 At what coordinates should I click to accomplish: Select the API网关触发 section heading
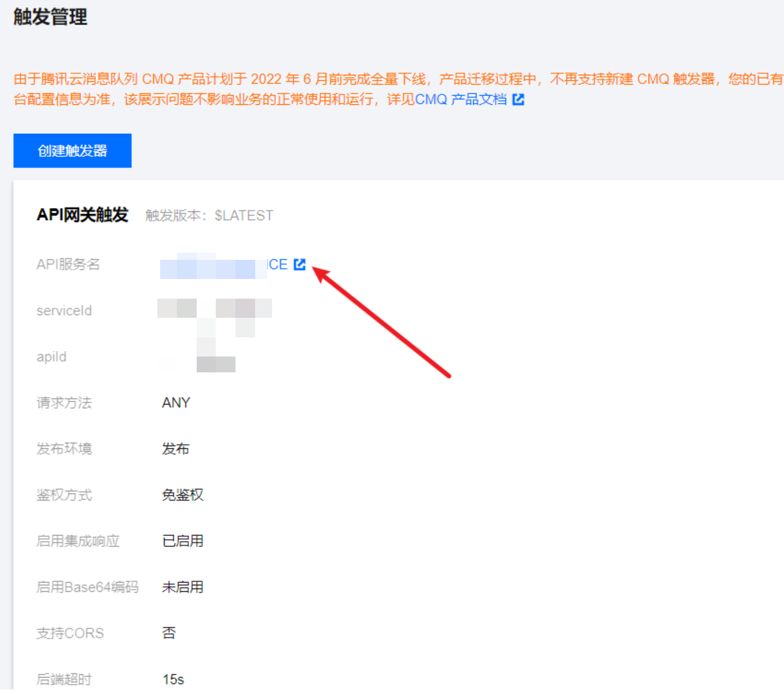(x=82, y=215)
